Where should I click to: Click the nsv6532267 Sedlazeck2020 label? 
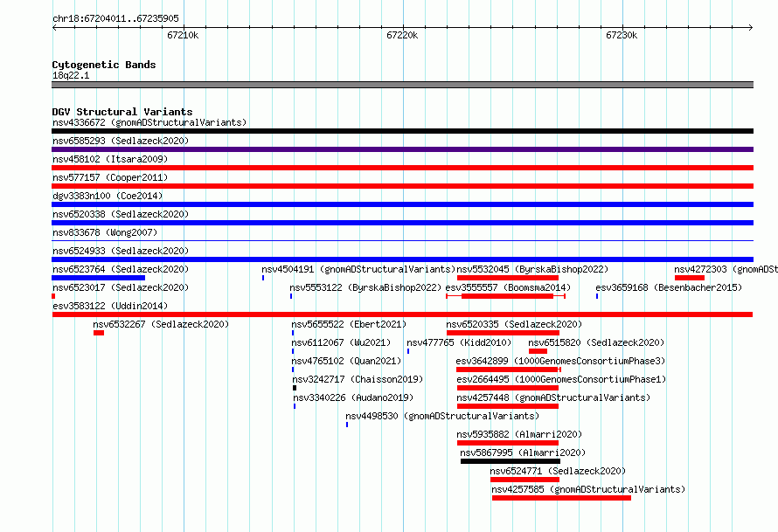(161, 324)
